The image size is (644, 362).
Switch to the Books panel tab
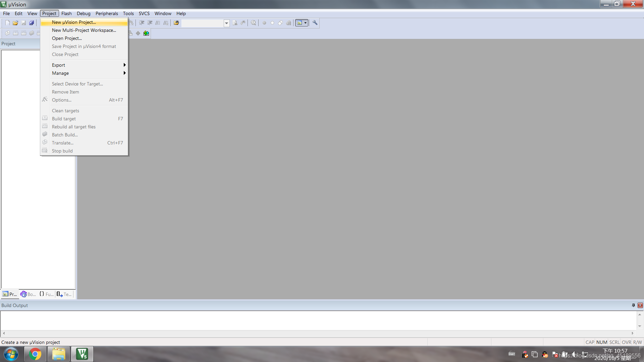tap(28, 294)
